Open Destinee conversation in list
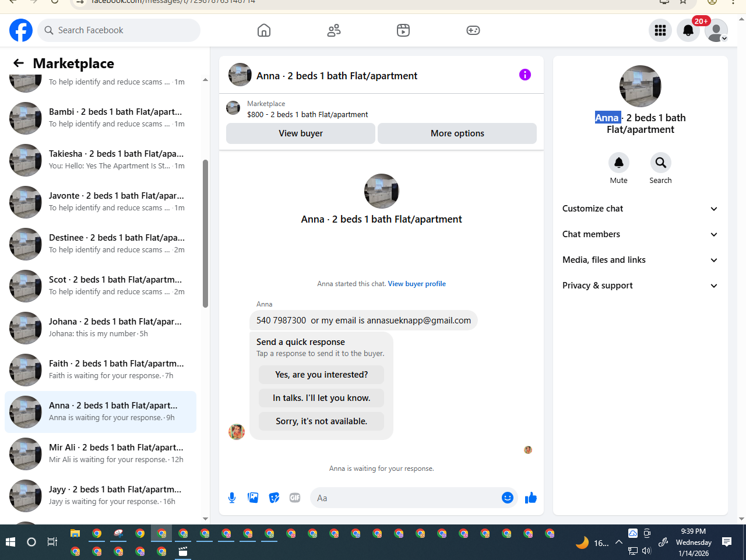The width and height of the screenshot is (746, 560). [100, 244]
